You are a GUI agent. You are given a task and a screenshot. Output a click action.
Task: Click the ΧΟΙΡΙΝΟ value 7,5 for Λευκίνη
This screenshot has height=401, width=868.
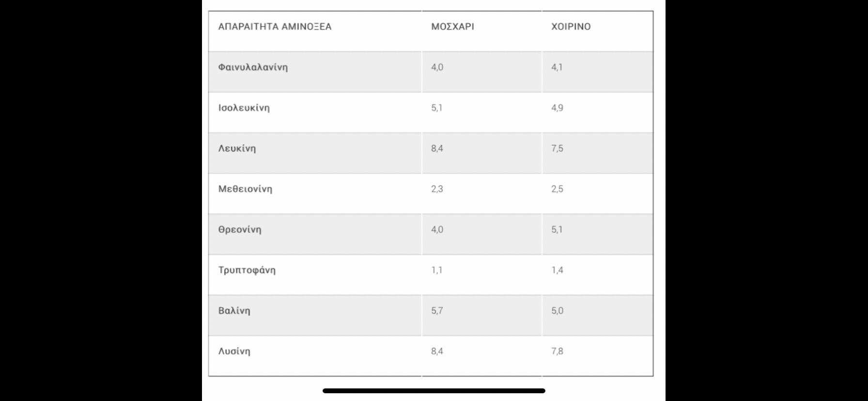coord(557,149)
